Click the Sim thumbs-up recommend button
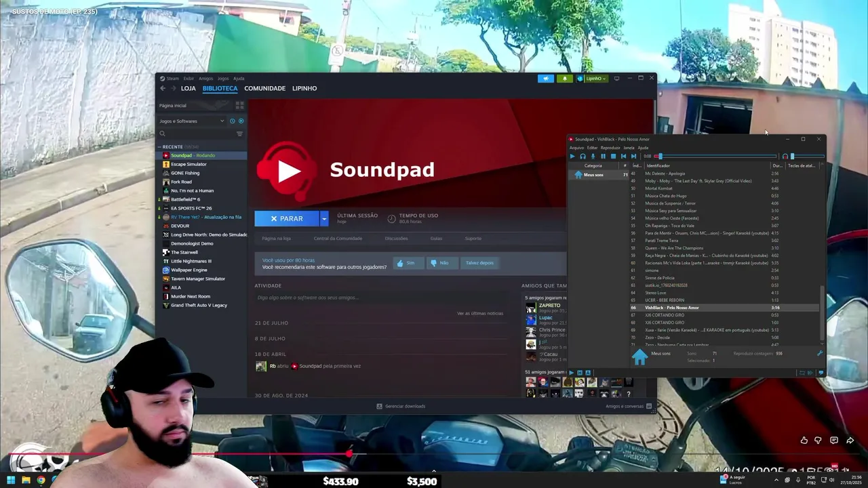Screen dimensions: 868x488 [x=408, y=263]
